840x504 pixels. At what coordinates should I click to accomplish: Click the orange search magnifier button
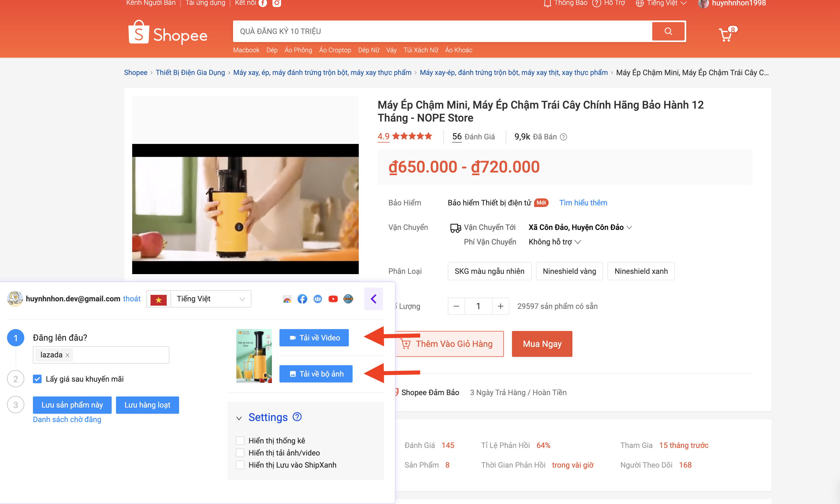pyautogui.click(x=668, y=31)
